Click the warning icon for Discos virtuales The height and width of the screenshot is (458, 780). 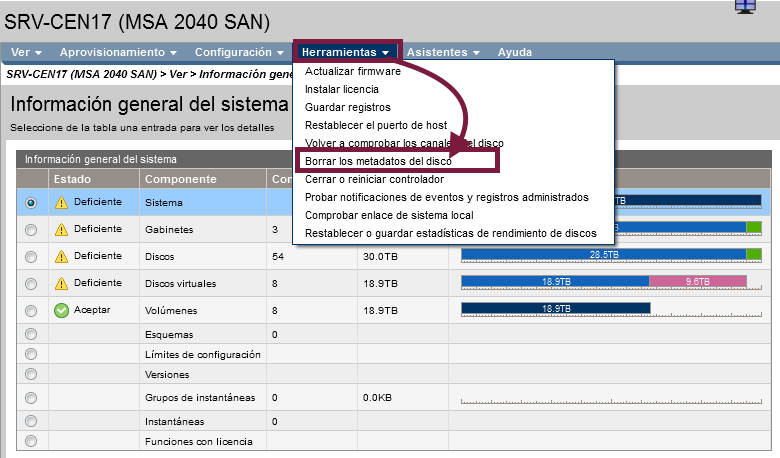click(61, 283)
